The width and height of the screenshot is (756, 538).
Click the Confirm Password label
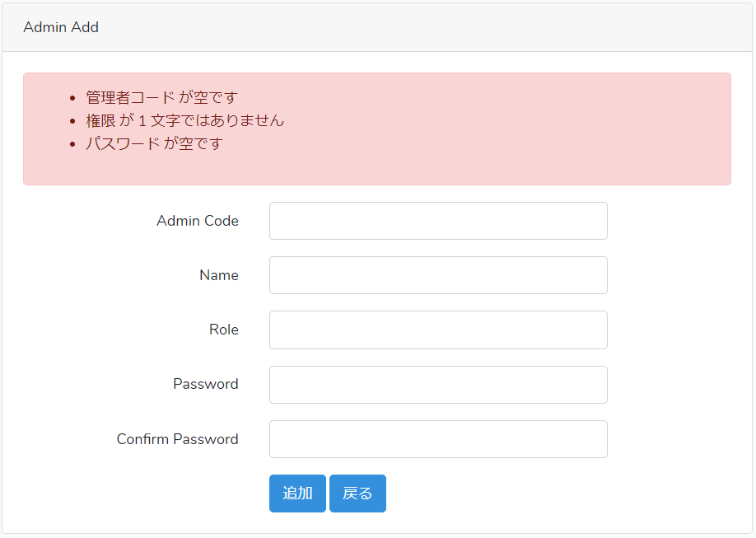178,439
